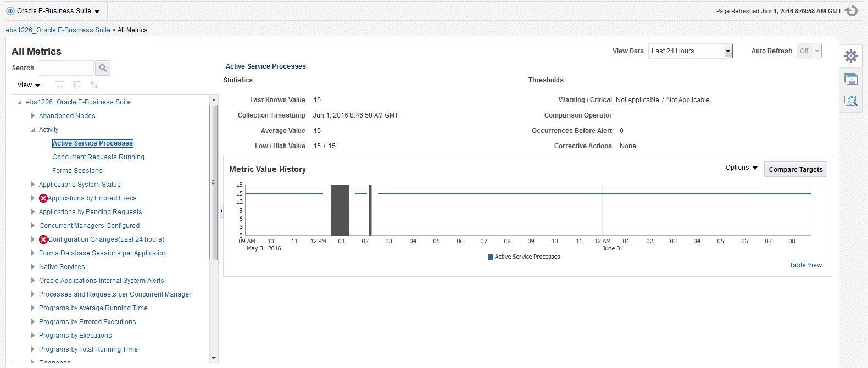Image resolution: width=868 pixels, height=368 pixels.
Task: Open the magnifier monitor sidebar icon
Action: tap(851, 101)
